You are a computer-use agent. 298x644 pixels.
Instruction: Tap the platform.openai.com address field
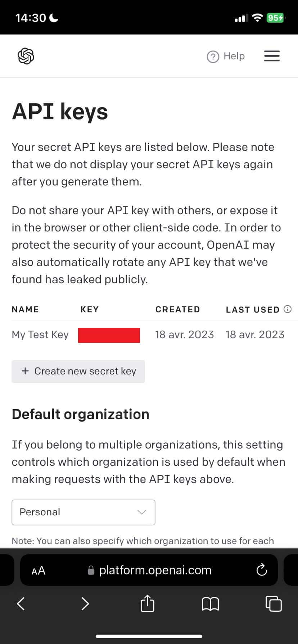pos(155,570)
